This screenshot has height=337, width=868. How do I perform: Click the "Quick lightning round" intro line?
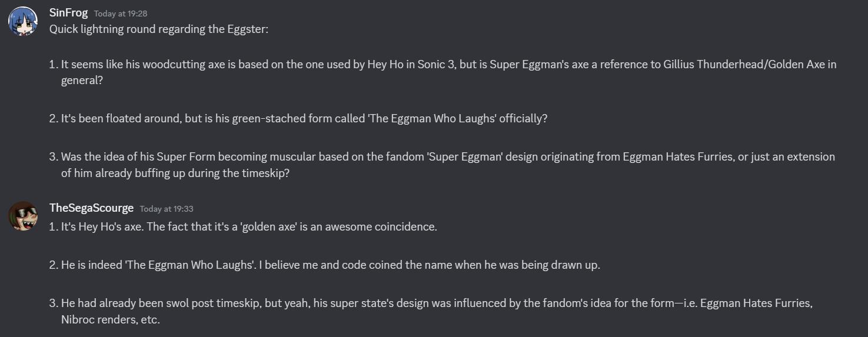coord(159,29)
